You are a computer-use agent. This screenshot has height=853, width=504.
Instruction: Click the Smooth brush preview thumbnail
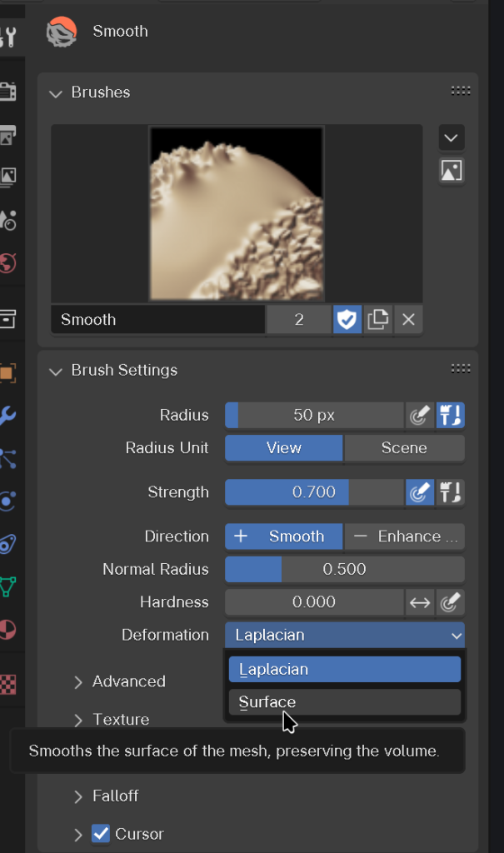(x=237, y=214)
